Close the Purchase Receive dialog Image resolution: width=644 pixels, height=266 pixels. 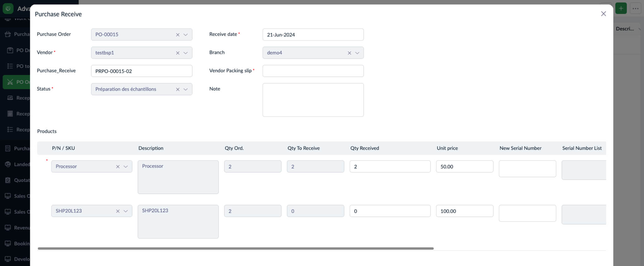tap(603, 14)
